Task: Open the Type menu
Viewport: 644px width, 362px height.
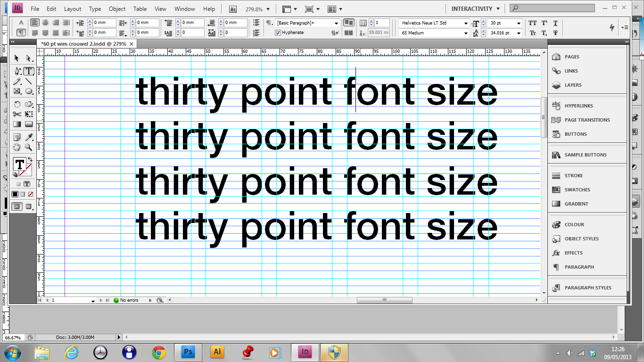Action: [95, 9]
